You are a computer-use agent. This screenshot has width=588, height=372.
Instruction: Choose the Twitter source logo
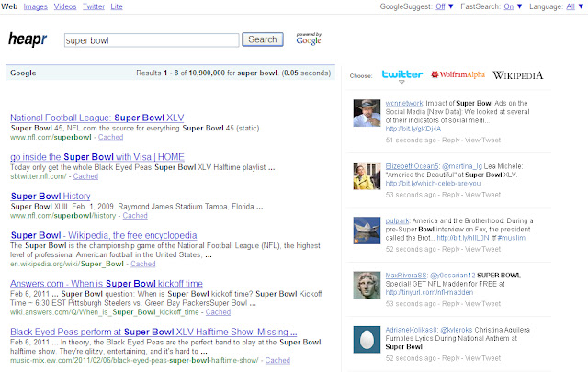tap(402, 74)
